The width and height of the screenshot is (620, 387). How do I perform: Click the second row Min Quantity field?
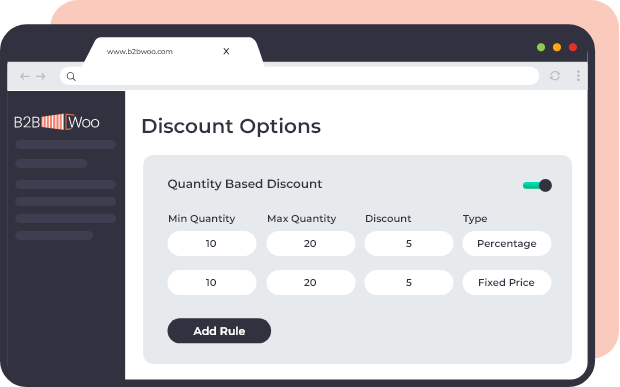point(212,283)
